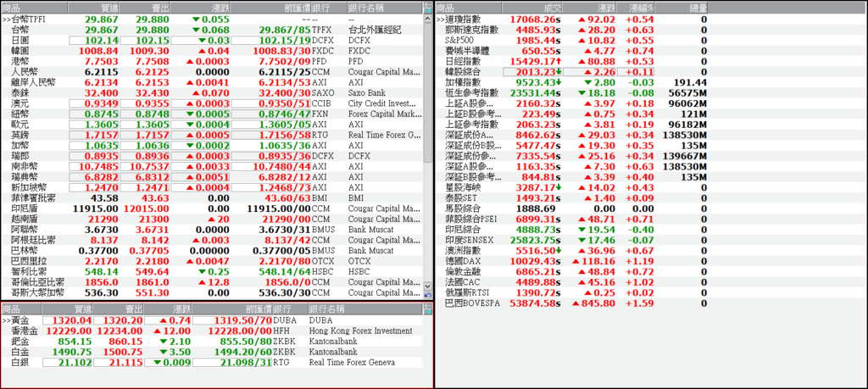Click the forex list vertical scrollbar track
This screenshot has height=389, width=868.
[x=428, y=153]
